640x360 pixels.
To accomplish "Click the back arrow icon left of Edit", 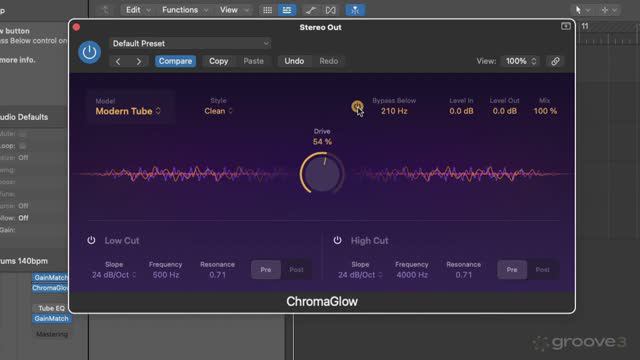I will 105,10.
